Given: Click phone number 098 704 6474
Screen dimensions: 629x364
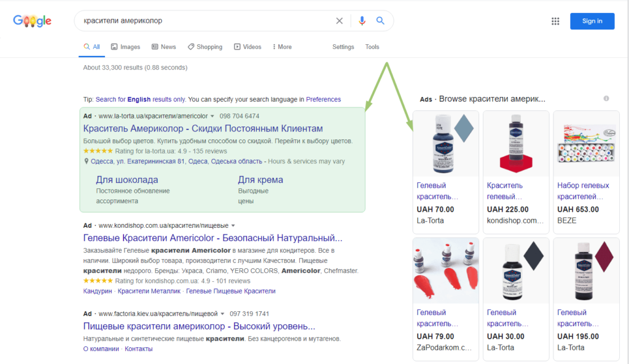Looking at the screenshot, I should [240, 116].
